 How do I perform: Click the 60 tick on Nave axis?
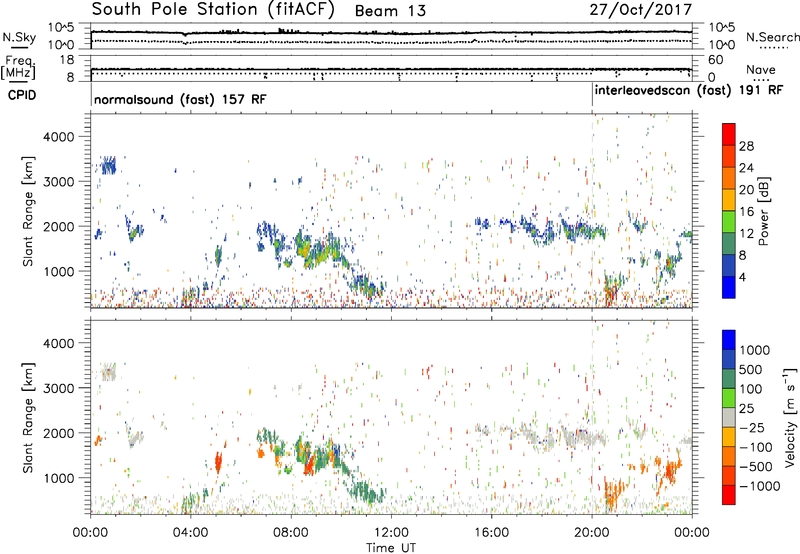[716, 60]
